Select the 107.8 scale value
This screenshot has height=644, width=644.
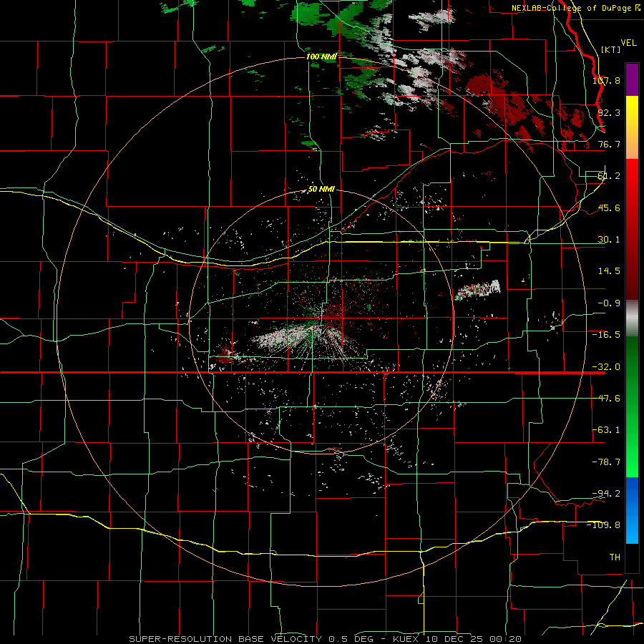pos(606,80)
